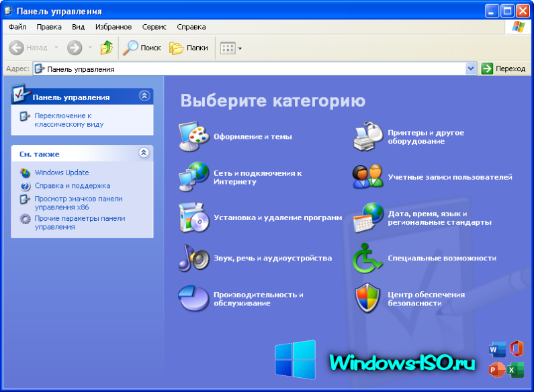Open the Справка и поддержка link
The height and width of the screenshot is (392, 534).
(x=73, y=186)
